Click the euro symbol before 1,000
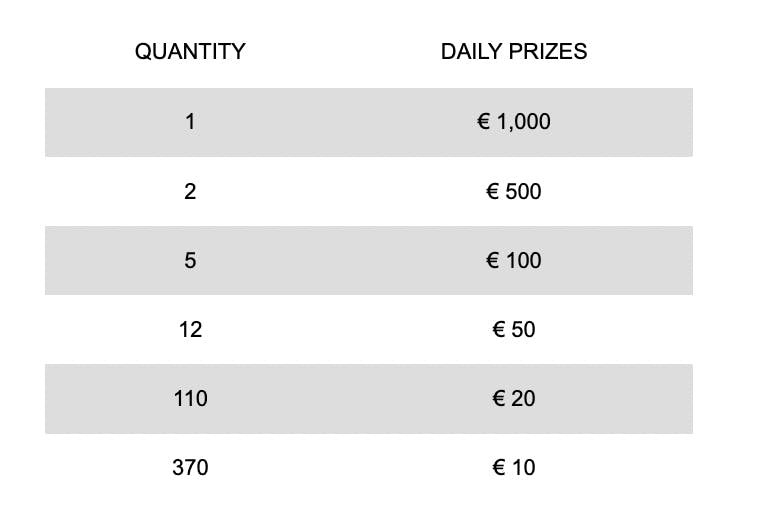768x526 pixels. [x=483, y=121]
